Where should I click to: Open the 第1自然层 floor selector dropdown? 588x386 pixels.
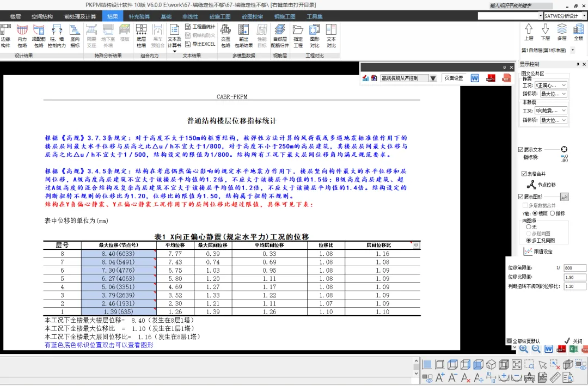[x=573, y=50]
